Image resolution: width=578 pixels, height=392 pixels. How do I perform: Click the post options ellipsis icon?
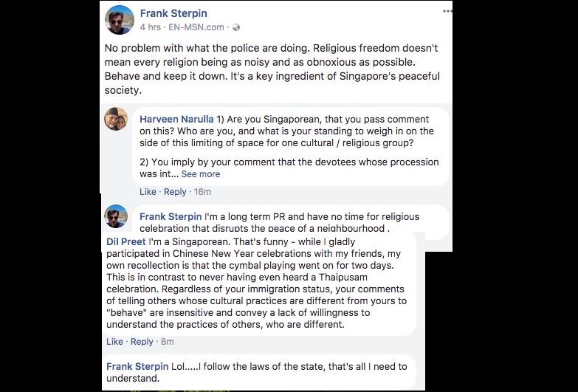(447, 11)
